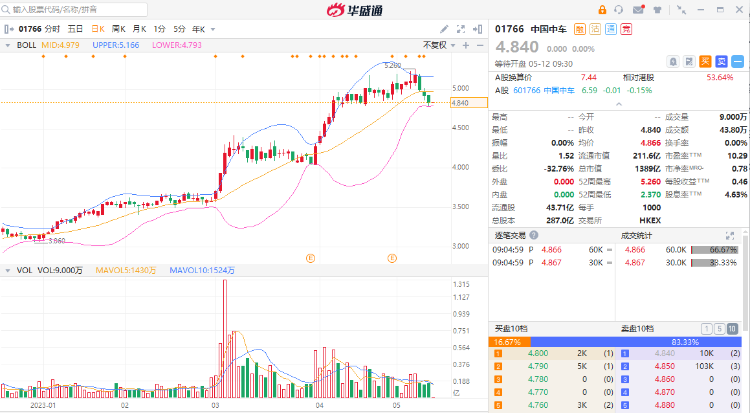Select the drawing pencil tool
The height and width of the screenshot is (413, 750).
point(444,29)
